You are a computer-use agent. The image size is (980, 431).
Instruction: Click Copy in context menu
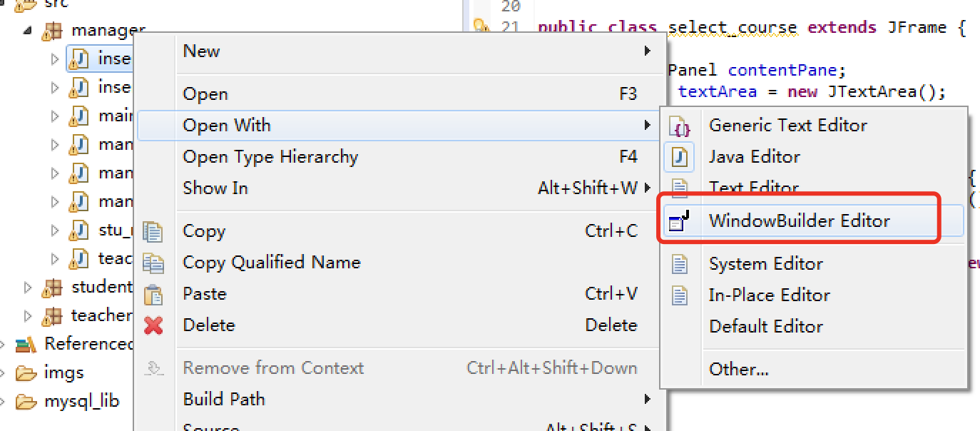(399, 230)
